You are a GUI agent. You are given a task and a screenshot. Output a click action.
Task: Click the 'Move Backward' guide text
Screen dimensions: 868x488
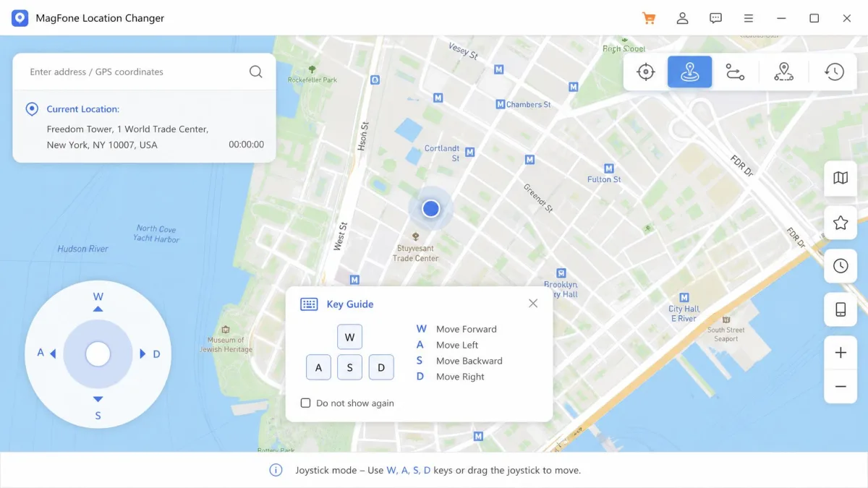(469, 361)
